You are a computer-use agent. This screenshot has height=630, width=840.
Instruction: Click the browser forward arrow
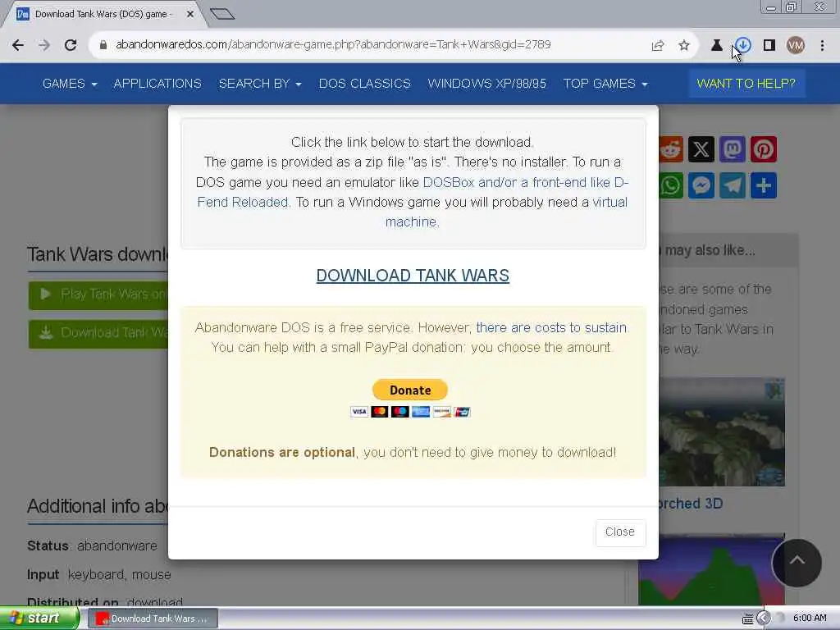44,45
